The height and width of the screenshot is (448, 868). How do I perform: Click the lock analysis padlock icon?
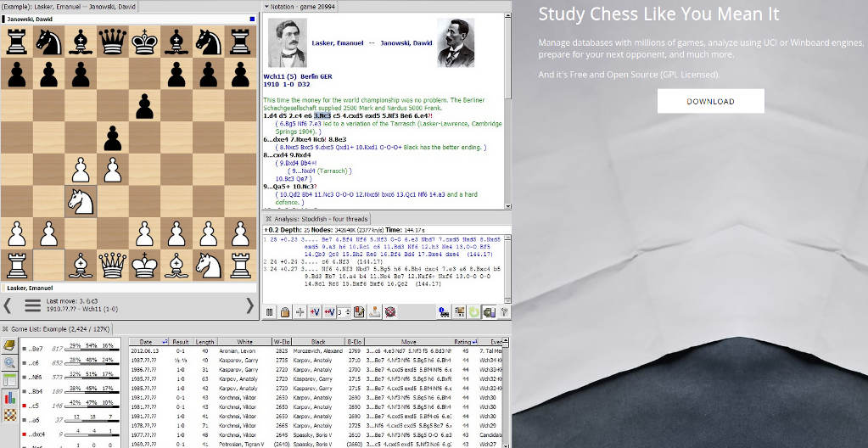tap(285, 312)
